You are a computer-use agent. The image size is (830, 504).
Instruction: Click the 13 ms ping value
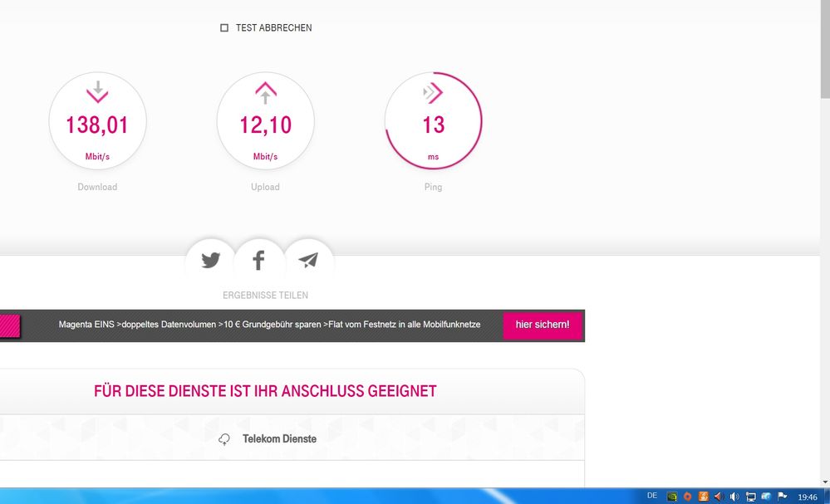click(x=433, y=125)
